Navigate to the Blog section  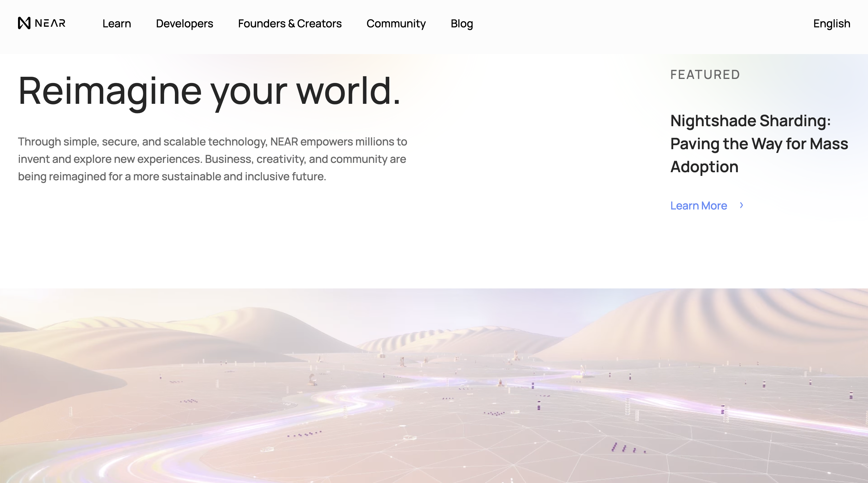tap(461, 23)
